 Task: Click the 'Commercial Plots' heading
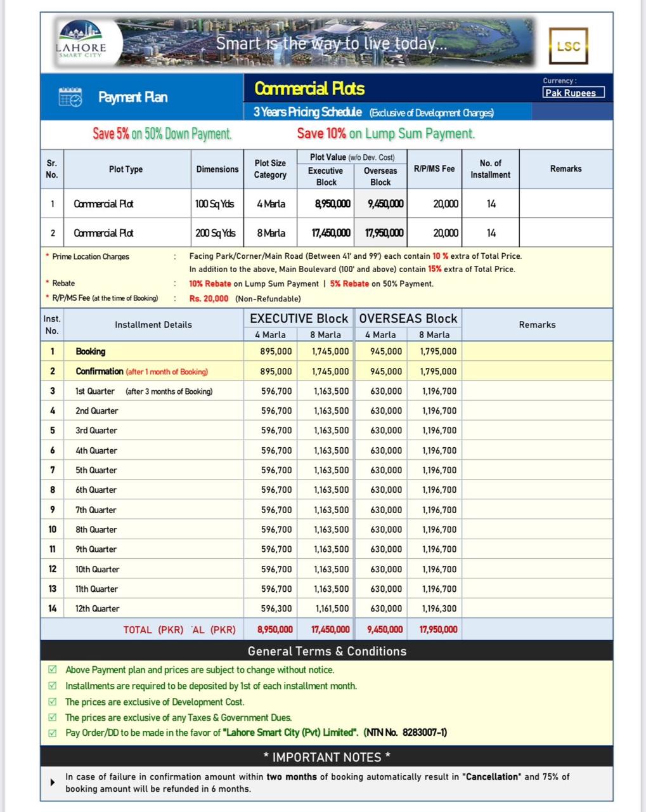[x=309, y=89]
